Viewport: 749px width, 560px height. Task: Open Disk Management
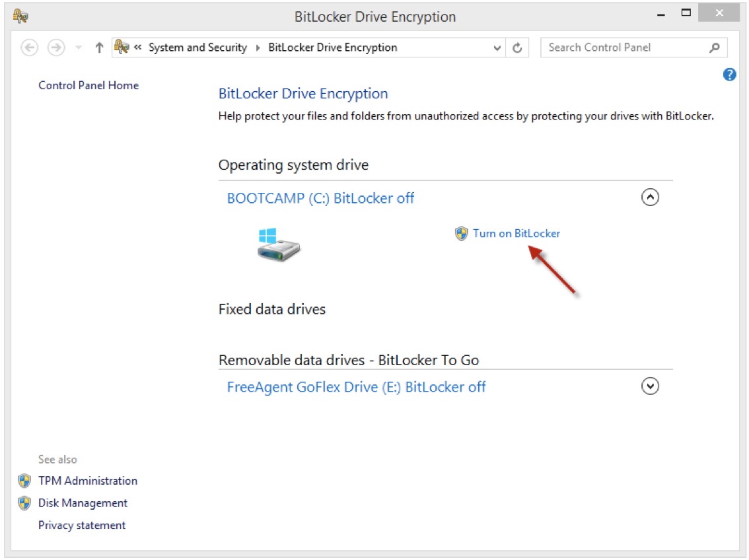(83, 503)
